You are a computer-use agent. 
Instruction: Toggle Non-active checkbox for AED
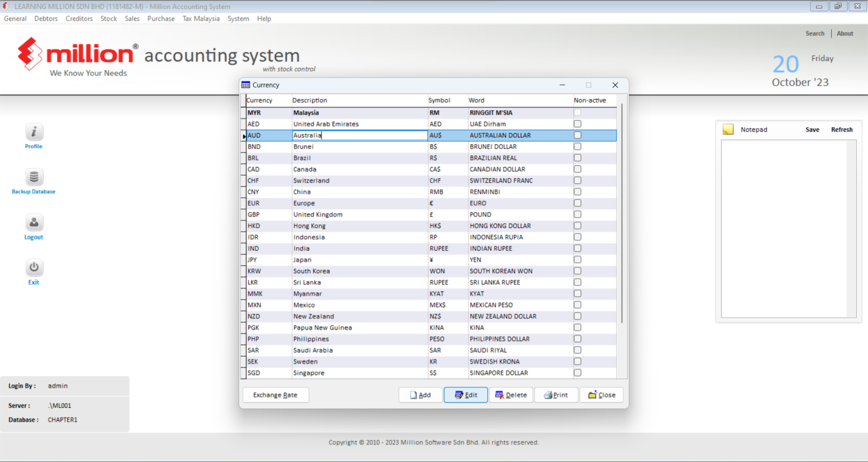tap(577, 124)
